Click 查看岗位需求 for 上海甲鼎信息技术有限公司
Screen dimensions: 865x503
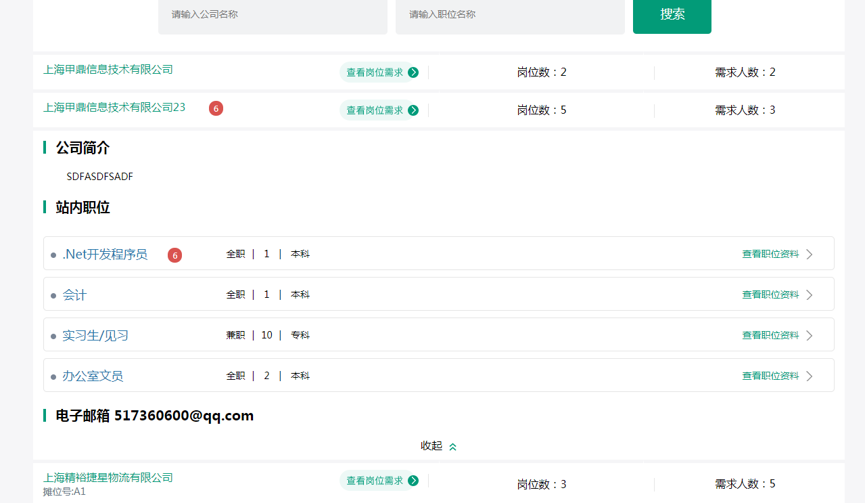[375, 72]
